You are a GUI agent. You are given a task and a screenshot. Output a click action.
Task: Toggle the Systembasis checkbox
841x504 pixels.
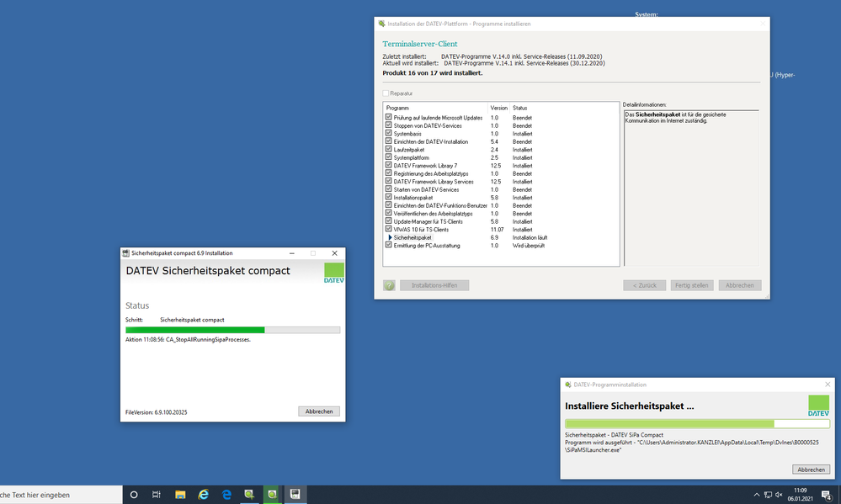388,134
